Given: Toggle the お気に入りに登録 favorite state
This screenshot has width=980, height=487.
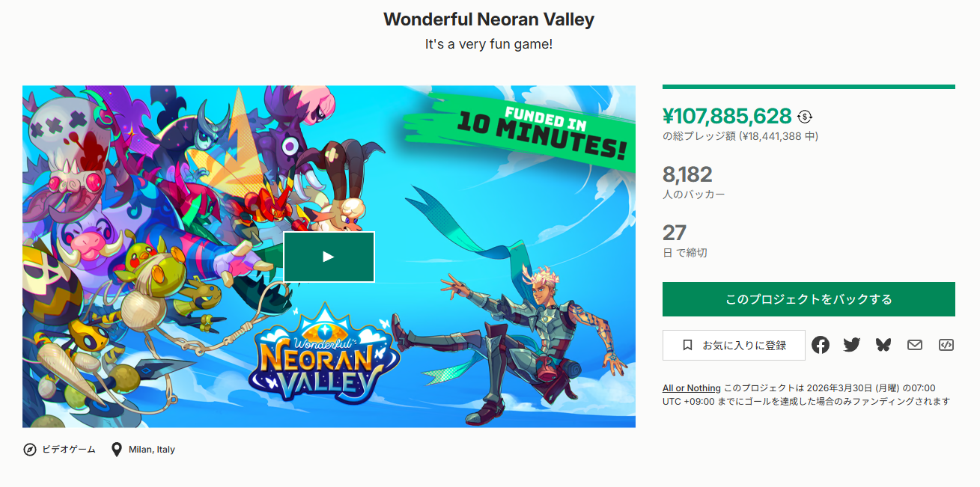Looking at the screenshot, I should pyautogui.click(x=733, y=345).
